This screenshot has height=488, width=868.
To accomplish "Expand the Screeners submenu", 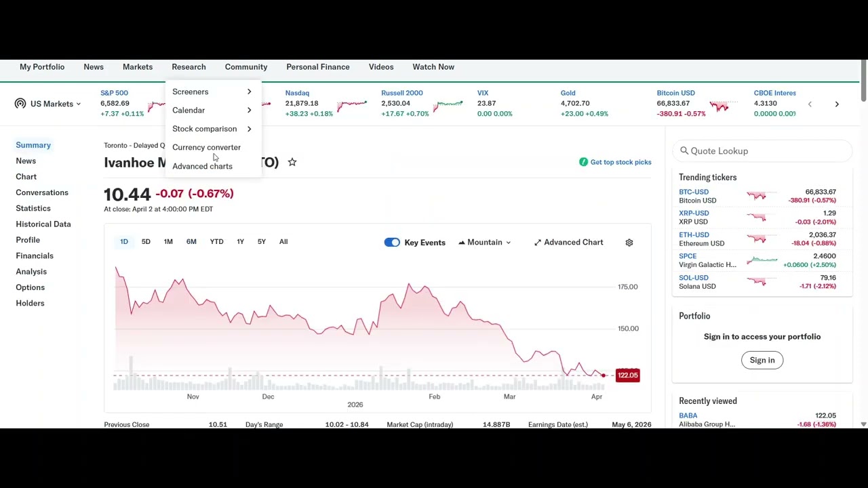I will 213,91.
